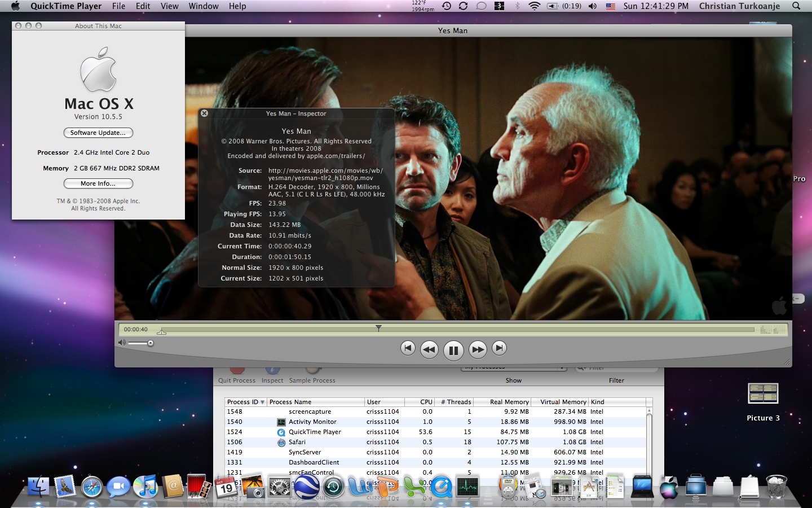
Task: Select the Safari process row
Action: point(435,442)
